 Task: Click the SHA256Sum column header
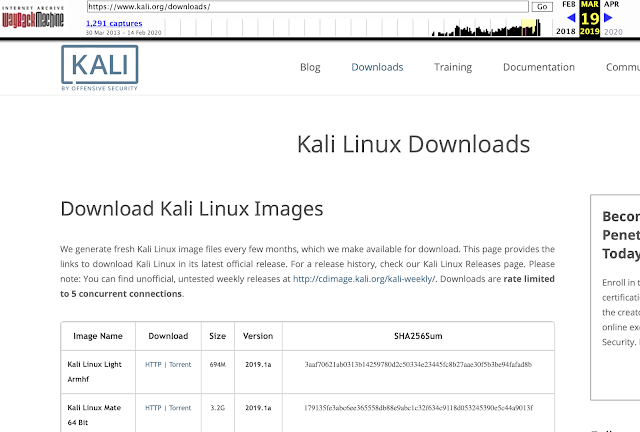pyautogui.click(x=418, y=336)
